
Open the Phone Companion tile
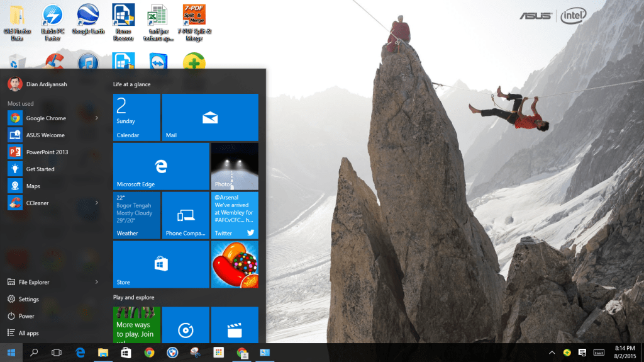pyautogui.click(x=186, y=215)
